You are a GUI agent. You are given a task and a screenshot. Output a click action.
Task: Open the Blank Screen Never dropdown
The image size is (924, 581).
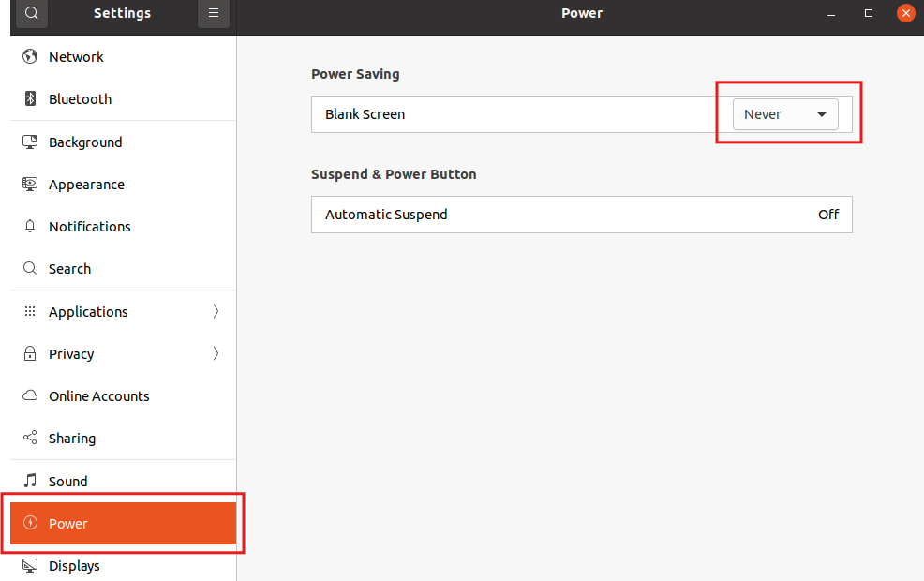(x=785, y=114)
